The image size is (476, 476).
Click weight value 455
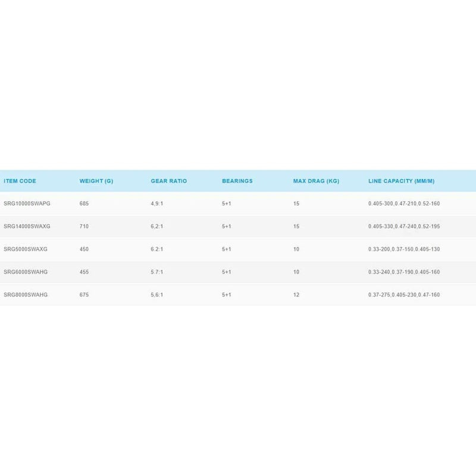[x=84, y=272]
